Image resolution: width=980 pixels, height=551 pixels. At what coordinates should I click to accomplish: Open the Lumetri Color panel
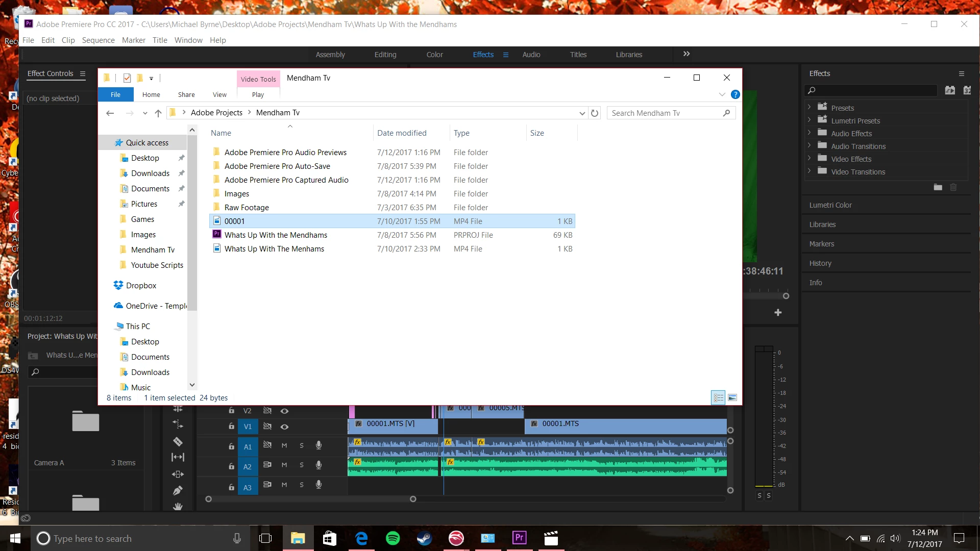click(830, 205)
